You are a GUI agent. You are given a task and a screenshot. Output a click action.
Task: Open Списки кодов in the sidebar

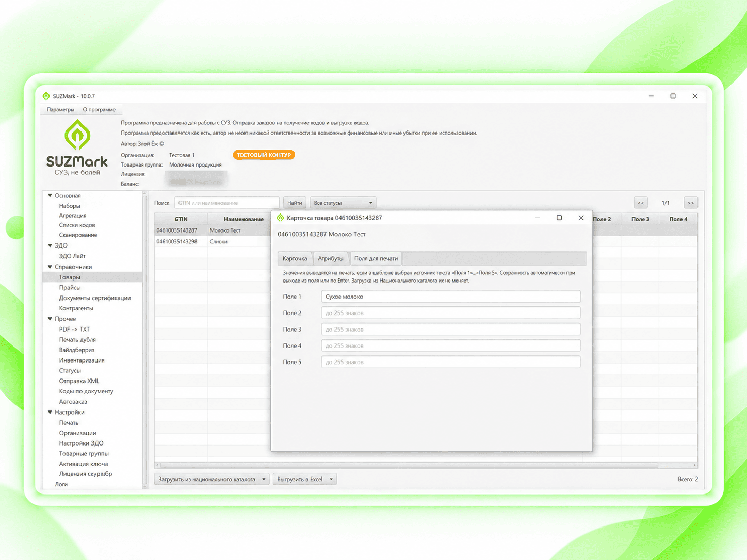click(x=77, y=225)
